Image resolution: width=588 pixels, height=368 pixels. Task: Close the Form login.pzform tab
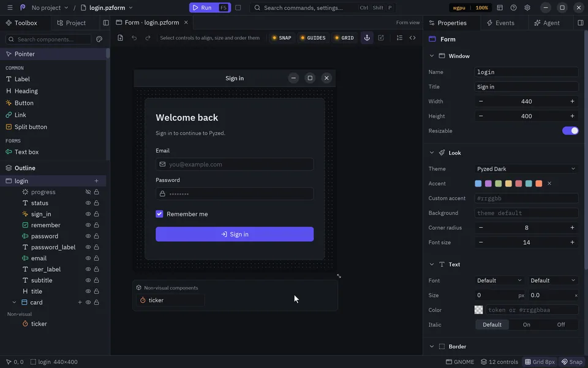(x=186, y=23)
